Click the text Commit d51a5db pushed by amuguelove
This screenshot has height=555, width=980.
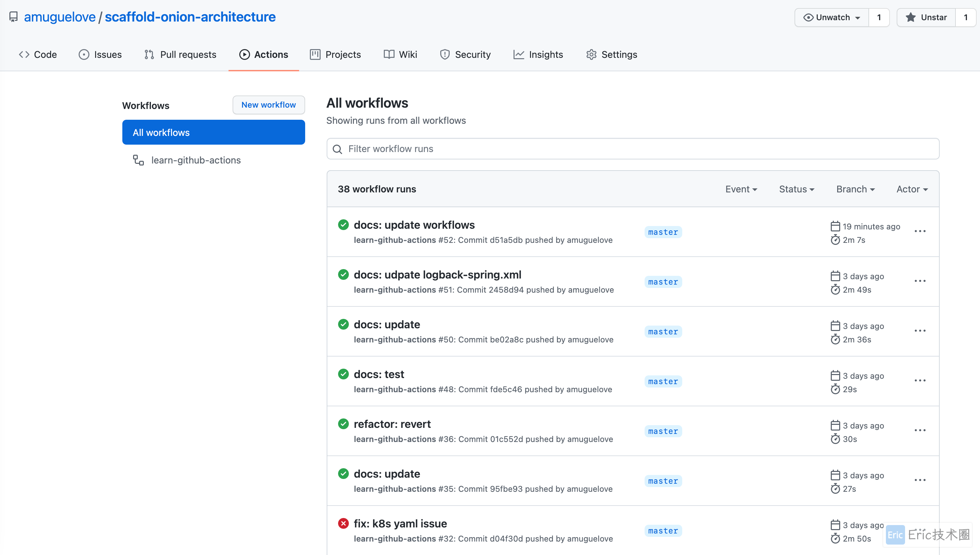coord(535,240)
